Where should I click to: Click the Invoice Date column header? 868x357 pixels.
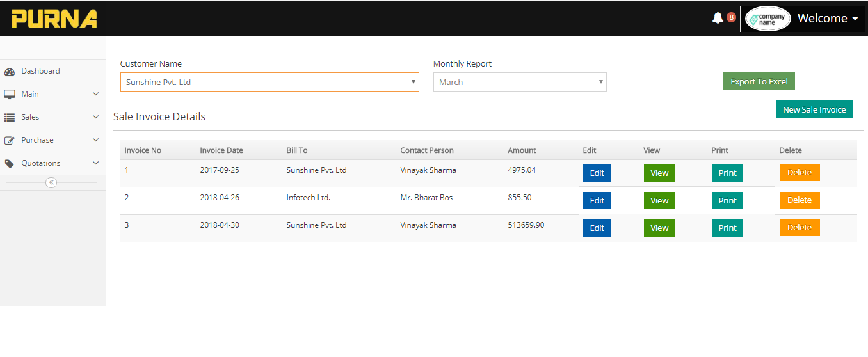click(221, 150)
